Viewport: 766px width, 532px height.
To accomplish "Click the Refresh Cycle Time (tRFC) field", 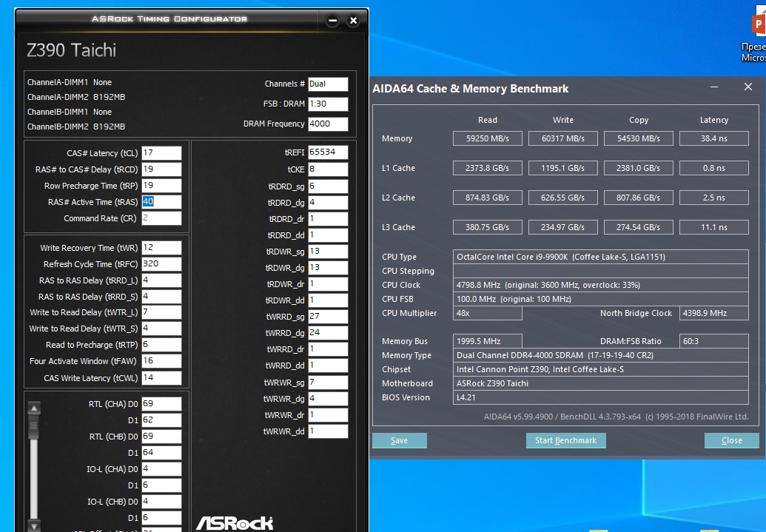I will [x=161, y=264].
